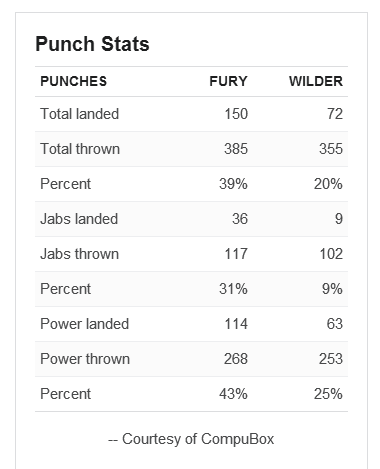Screen dimensions: 380x469
Task: Click Fury's total landed value 150
Action: click(236, 114)
